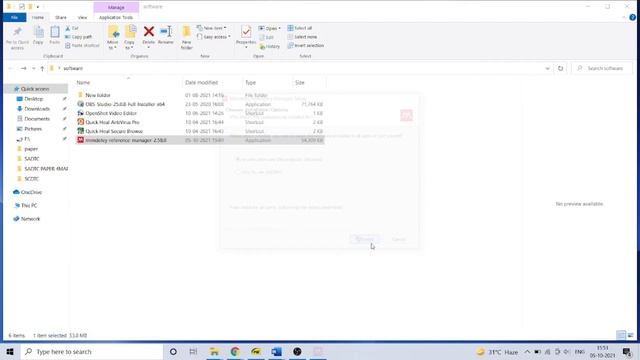Screen dimensions: 640x360
Task: Open the notification center icon
Action: tap(627, 351)
